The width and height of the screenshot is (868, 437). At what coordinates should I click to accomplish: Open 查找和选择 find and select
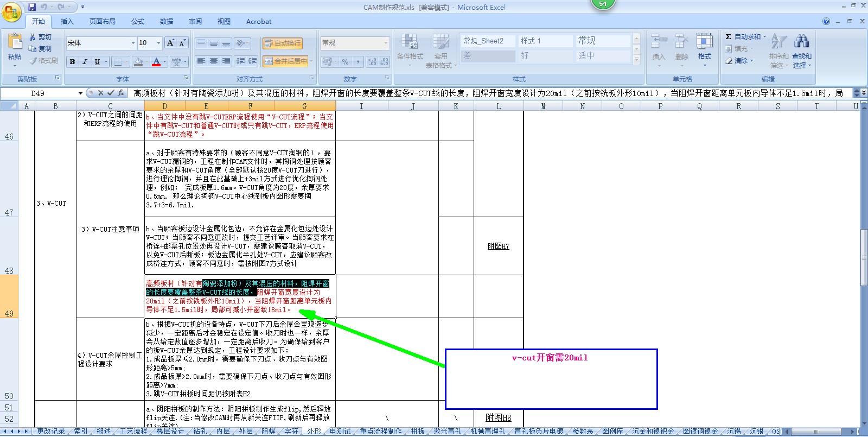(801, 50)
